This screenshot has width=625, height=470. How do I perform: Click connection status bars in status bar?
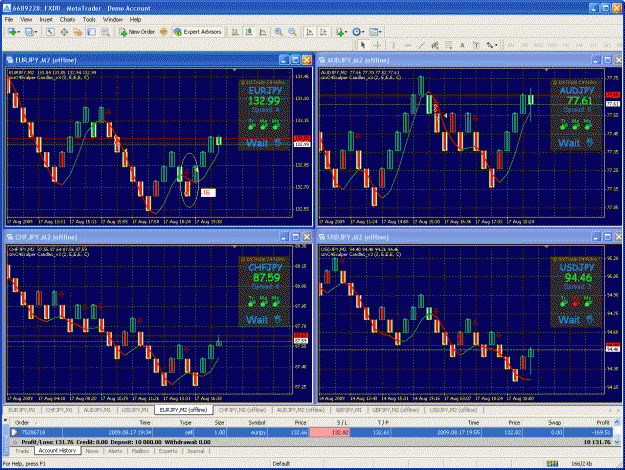tap(552, 464)
